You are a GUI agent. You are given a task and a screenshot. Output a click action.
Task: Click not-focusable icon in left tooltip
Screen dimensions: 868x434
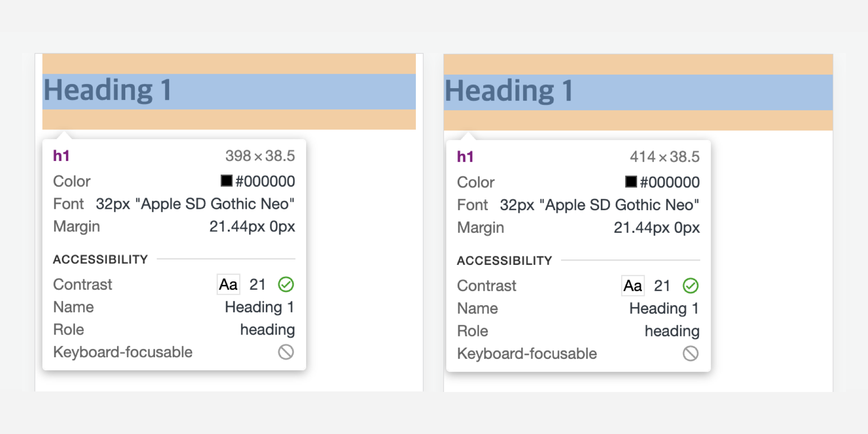tap(286, 352)
